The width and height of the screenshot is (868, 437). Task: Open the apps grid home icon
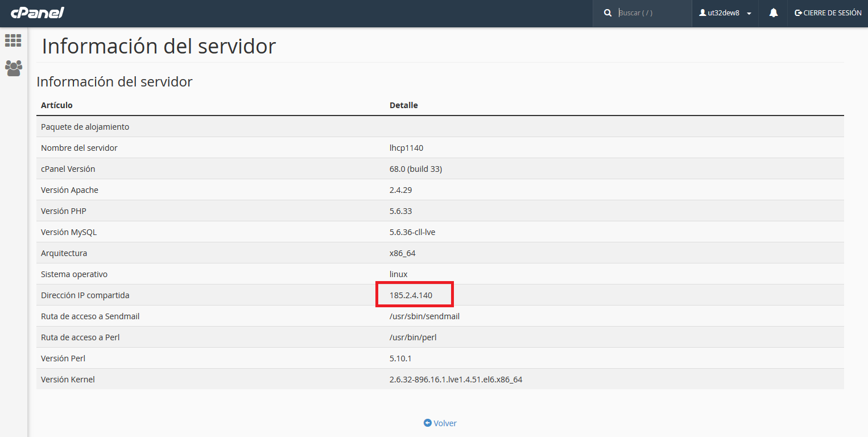click(13, 40)
